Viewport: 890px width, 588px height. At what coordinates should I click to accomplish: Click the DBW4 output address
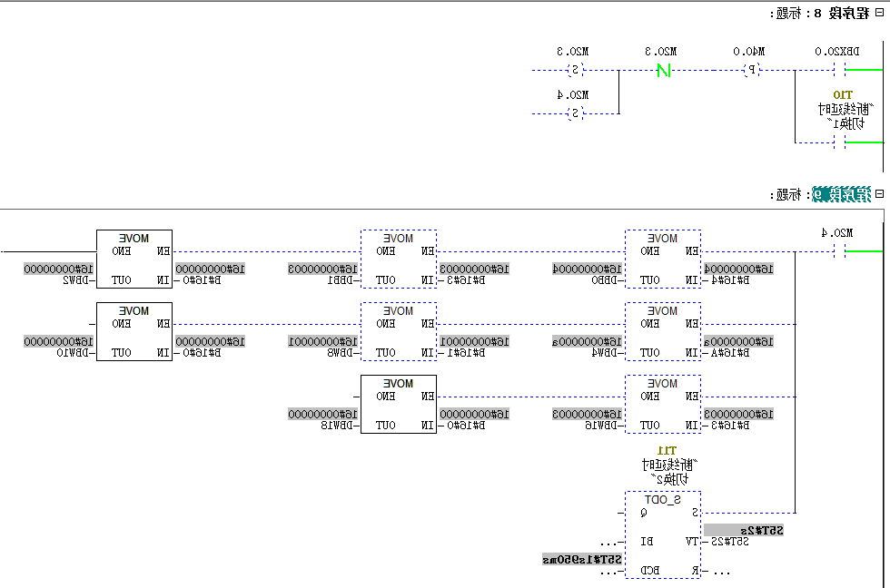pyautogui.click(x=604, y=353)
